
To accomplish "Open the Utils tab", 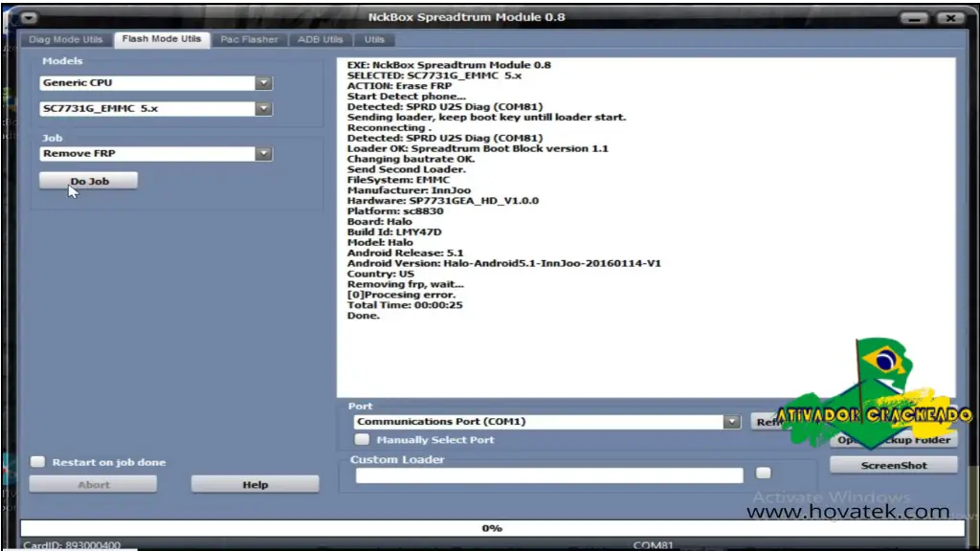I will coord(374,39).
